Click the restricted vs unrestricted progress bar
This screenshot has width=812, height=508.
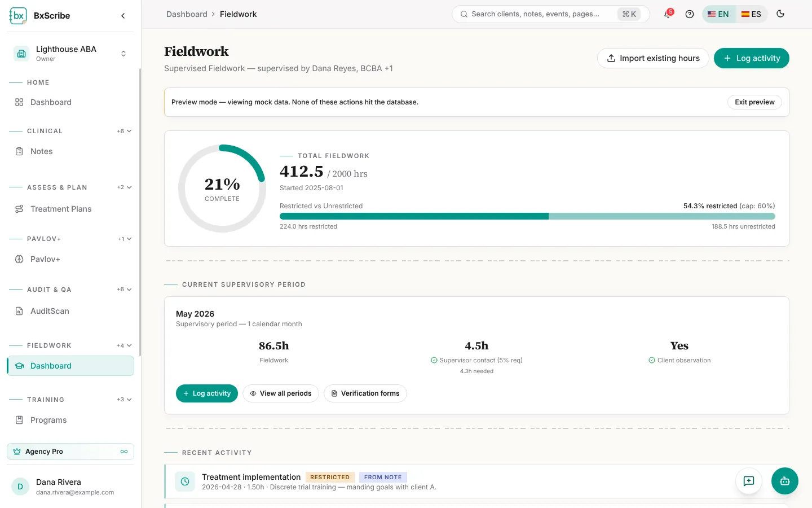coord(527,216)
